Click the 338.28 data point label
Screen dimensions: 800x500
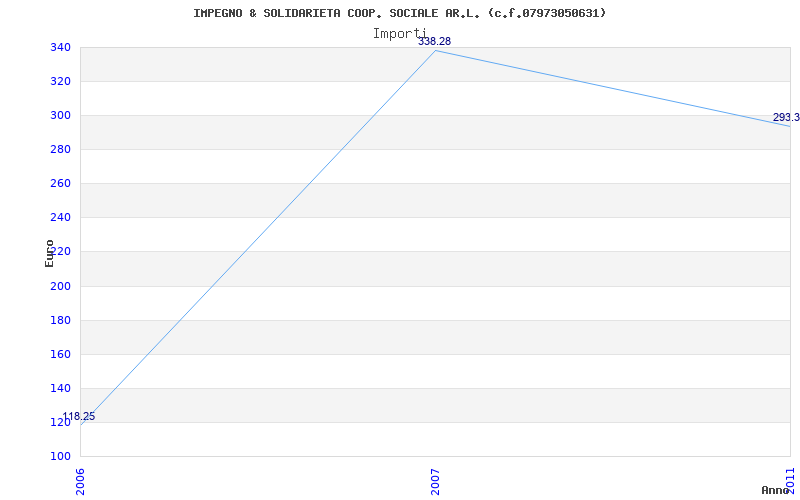tap(435, 41)
